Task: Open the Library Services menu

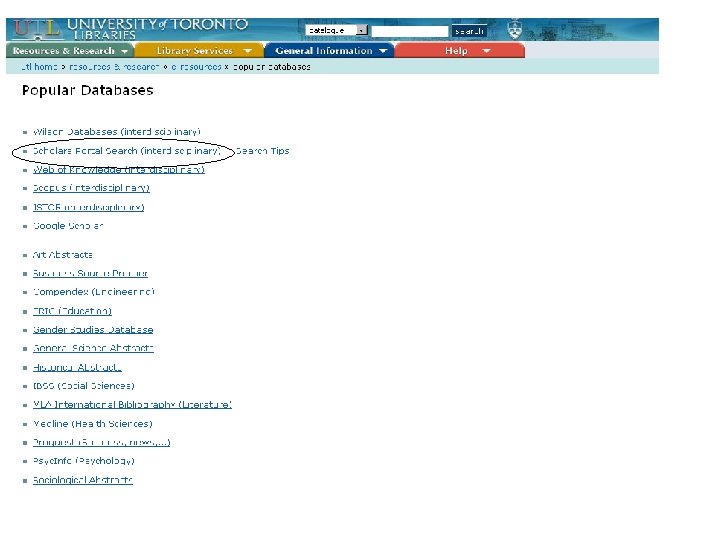Action: point(199,51)
